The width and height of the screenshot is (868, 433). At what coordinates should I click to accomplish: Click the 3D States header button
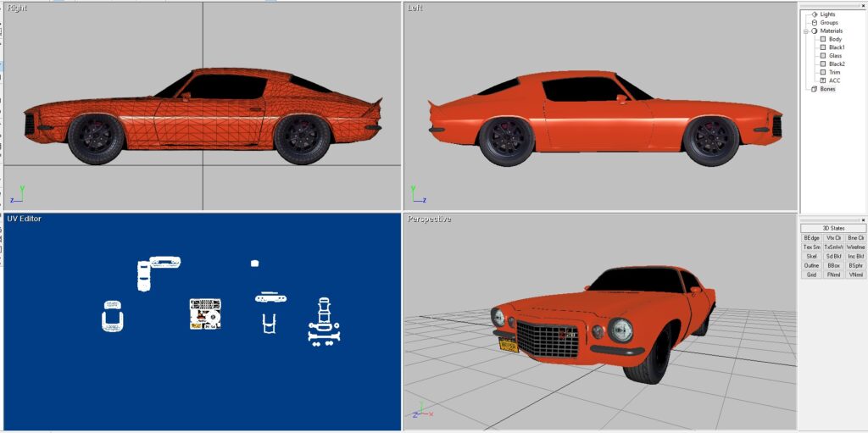tap(833, 228)
